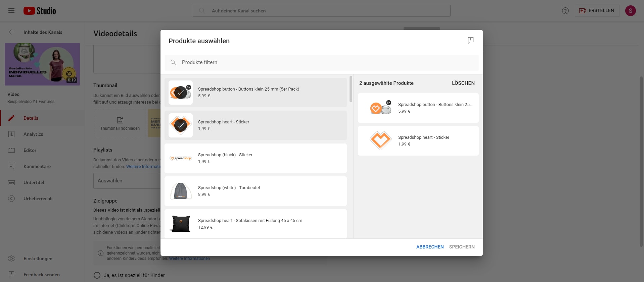Screen dimensions: 644x282
Task: Open the help question mark icon
Action: click(565, 11)
